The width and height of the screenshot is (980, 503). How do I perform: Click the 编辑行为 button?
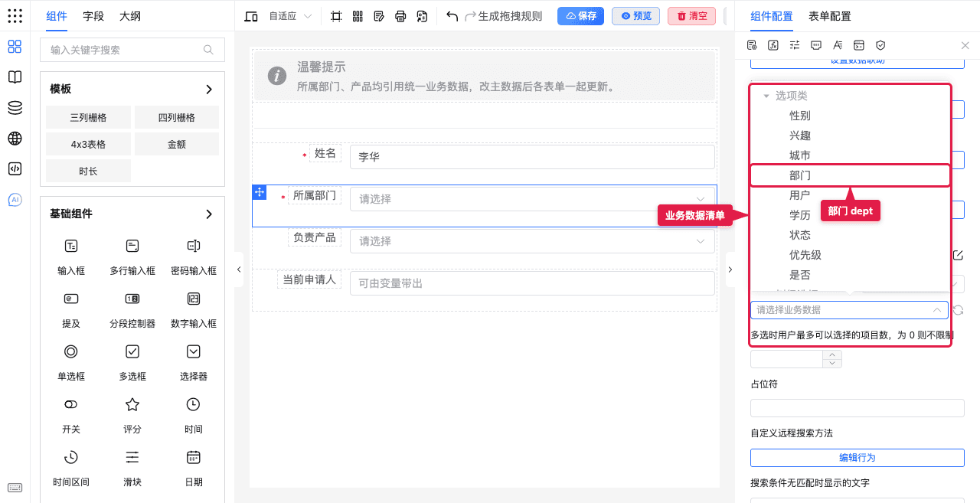(x=857, y=458)
